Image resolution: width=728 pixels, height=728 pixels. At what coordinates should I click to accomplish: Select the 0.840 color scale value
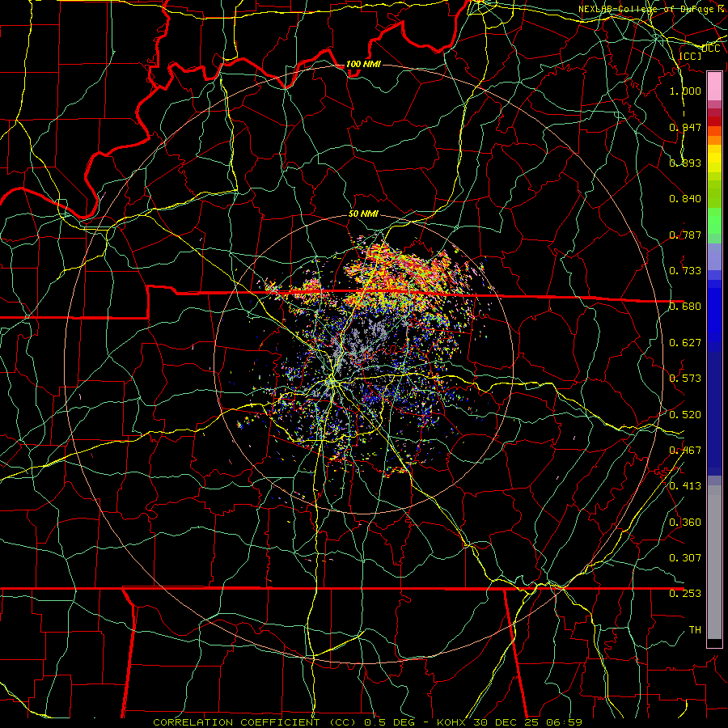tap(685, 198)
